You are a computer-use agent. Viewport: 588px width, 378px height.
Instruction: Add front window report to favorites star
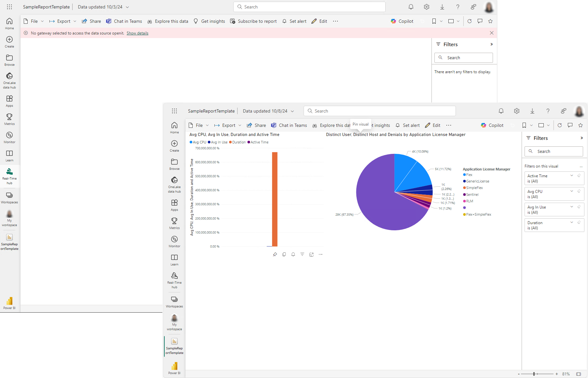[x=581, y=125]
